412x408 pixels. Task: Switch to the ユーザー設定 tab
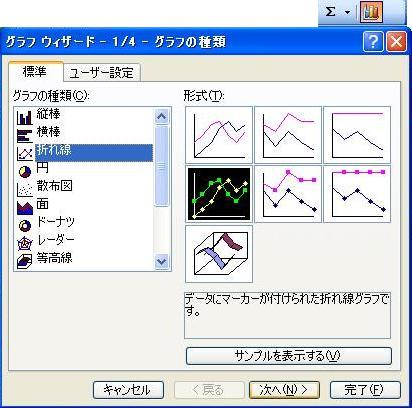pos(102,73)
